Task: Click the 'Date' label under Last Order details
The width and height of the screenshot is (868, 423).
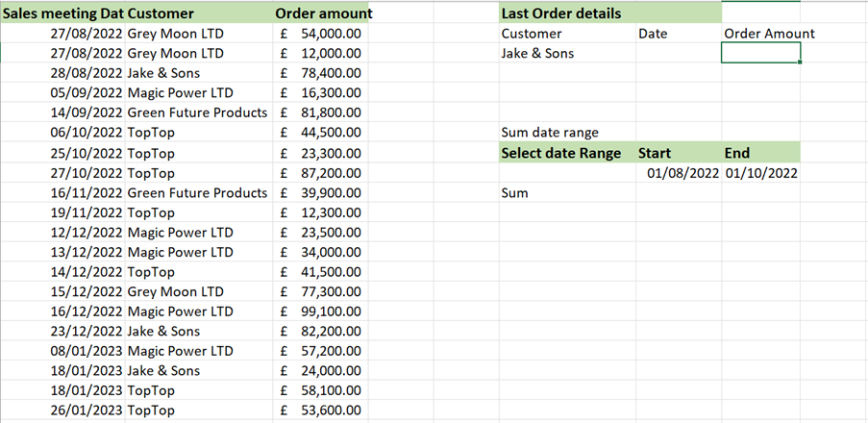Action: click(x=652, y=34)
